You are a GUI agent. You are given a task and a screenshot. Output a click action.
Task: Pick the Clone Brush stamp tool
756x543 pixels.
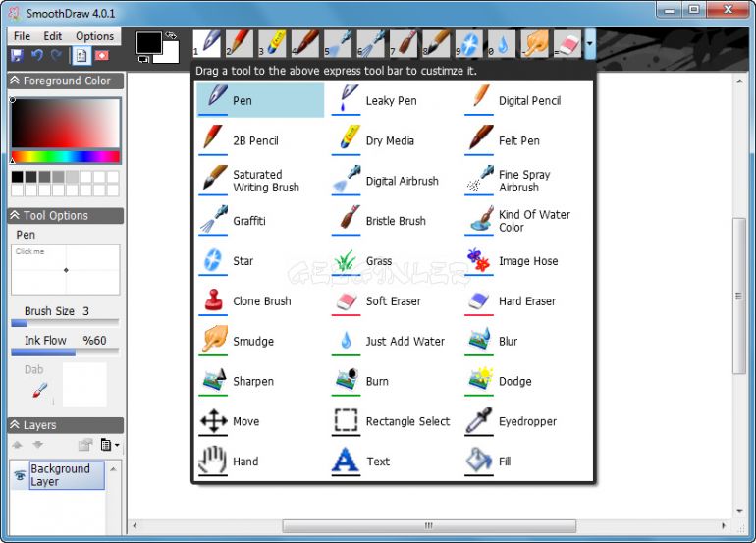tap(260, 301)
